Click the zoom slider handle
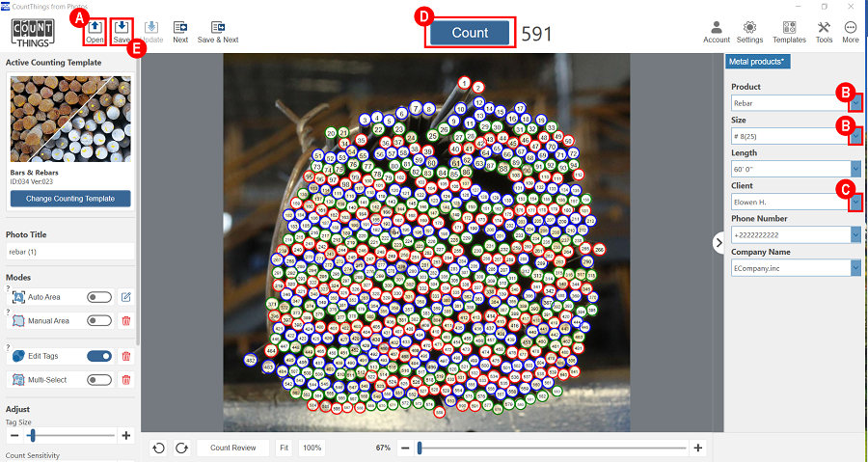This screenshot has width=868, height=462. click(x=419, y=448)
